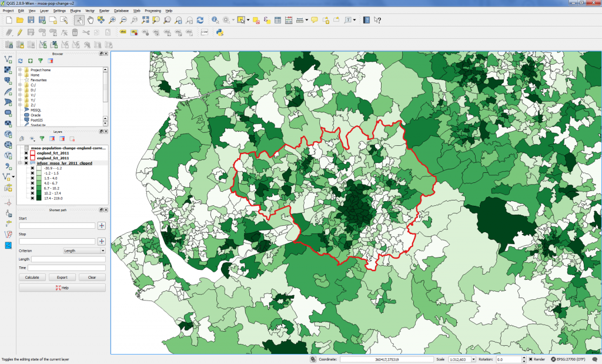Open the Plugins menu
Screen dimensions: 602x364
(x=75, y=11)
